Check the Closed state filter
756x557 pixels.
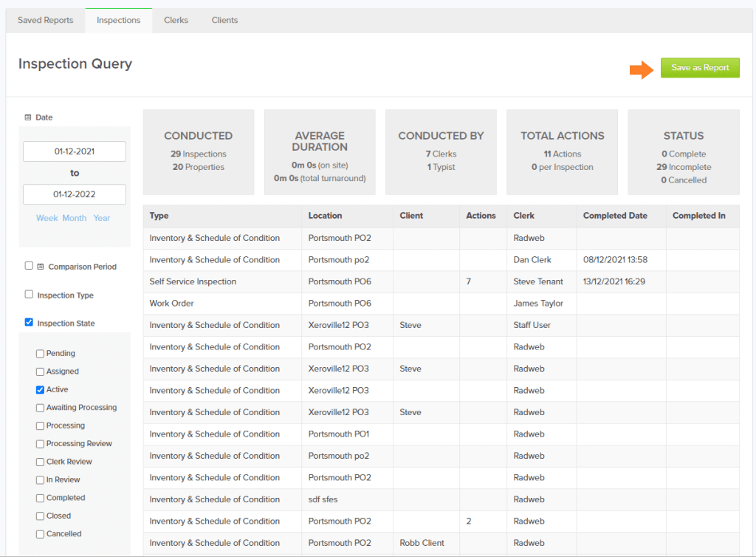(x=40, y=516)
